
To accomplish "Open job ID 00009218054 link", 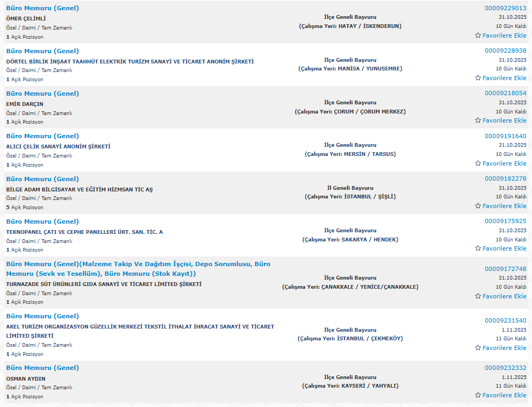I will [505, 93].
